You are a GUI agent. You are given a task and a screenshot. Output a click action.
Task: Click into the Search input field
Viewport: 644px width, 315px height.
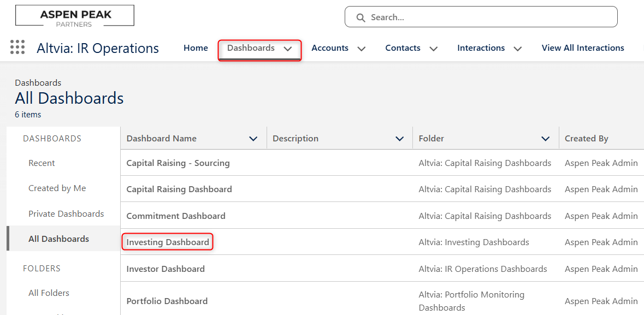click(x=481, y=17)
